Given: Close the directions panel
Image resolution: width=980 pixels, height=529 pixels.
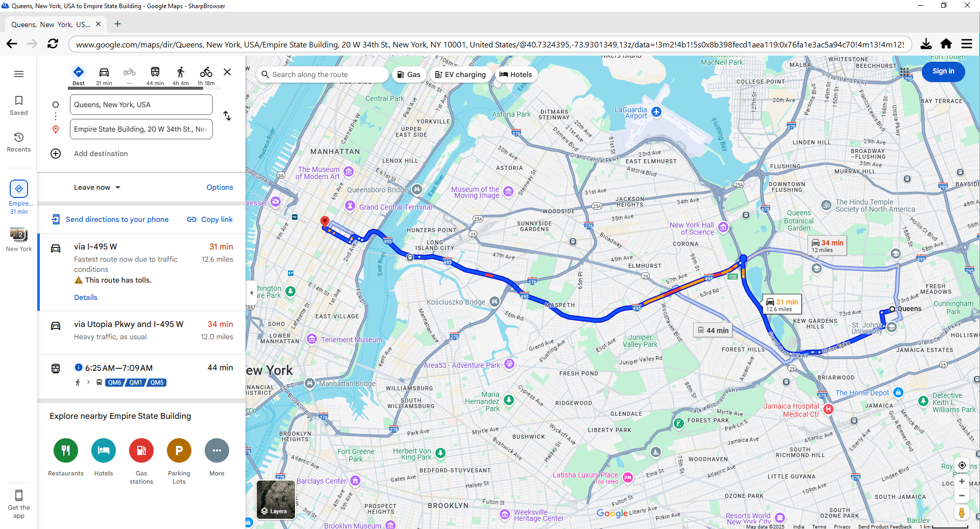Looking at the screenshot, I should [x=227, y=72].
